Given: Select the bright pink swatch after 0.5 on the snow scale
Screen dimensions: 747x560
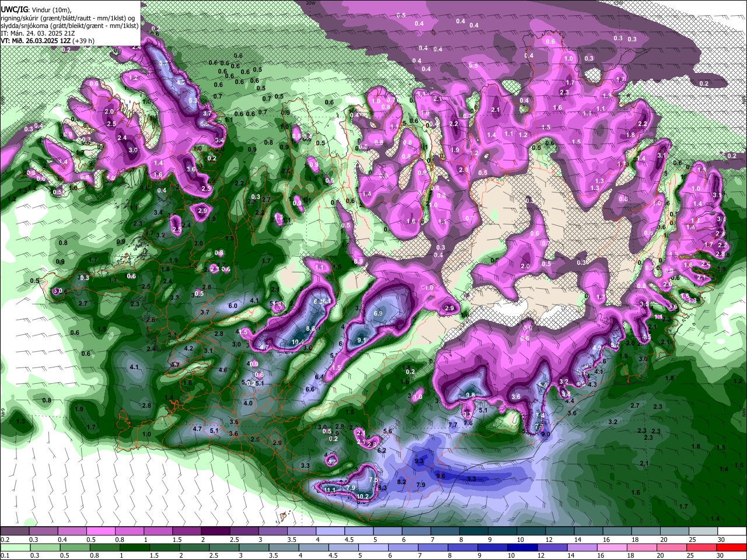Looking at the screenshot, I should pyautogui.click(x=100, y=531).
